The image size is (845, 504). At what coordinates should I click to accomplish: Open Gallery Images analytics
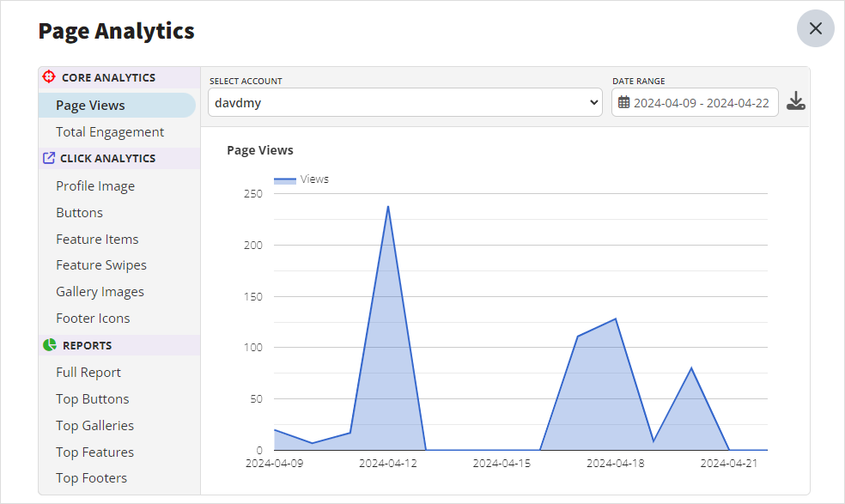pyautogui.click(x=100, y=292)
